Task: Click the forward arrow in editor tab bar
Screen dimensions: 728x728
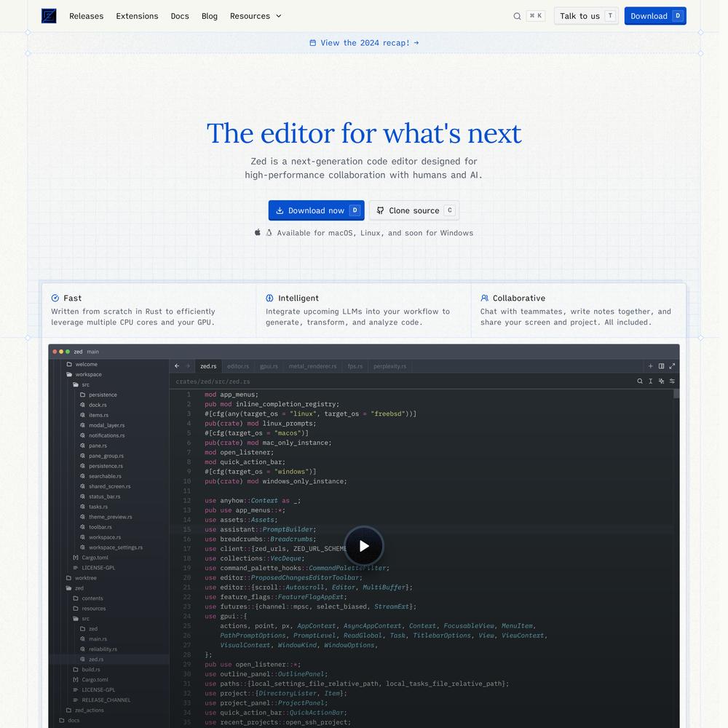Action: tap(188, 366)
